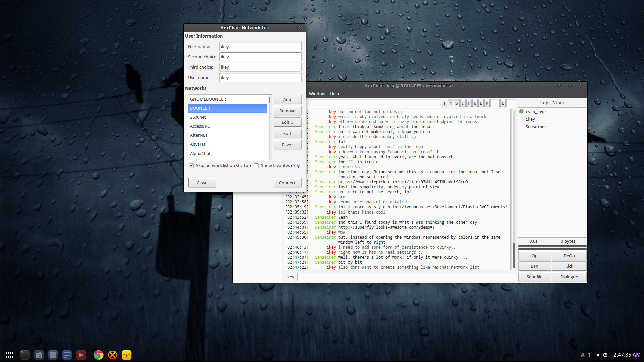Focus the chat message input box
Screen dimensions: 644x362
point(406,277)
